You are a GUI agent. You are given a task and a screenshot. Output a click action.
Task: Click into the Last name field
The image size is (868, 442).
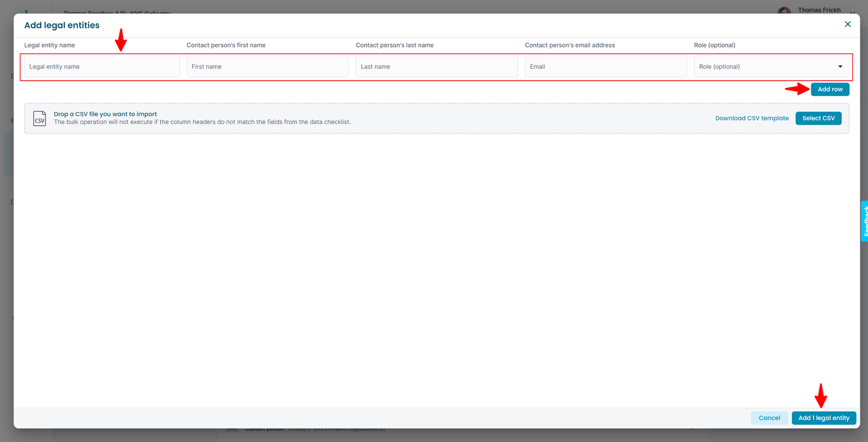tap(436, 66)
